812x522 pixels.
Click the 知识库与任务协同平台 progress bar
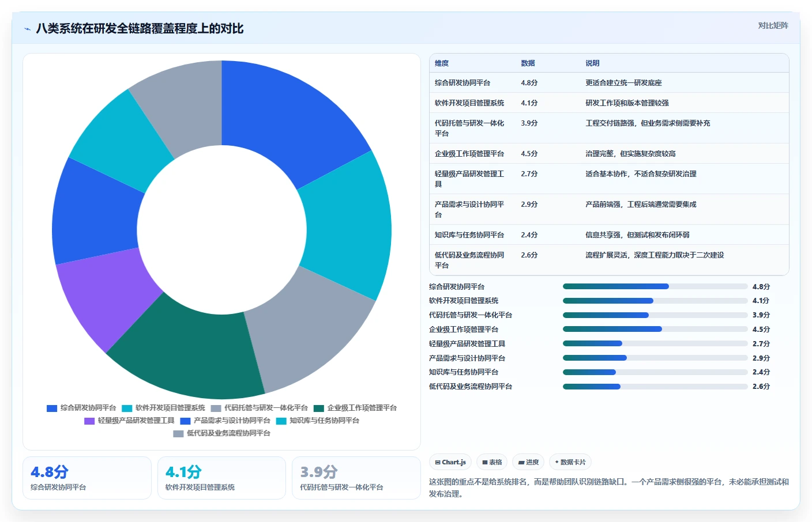[x=655, y=372]
